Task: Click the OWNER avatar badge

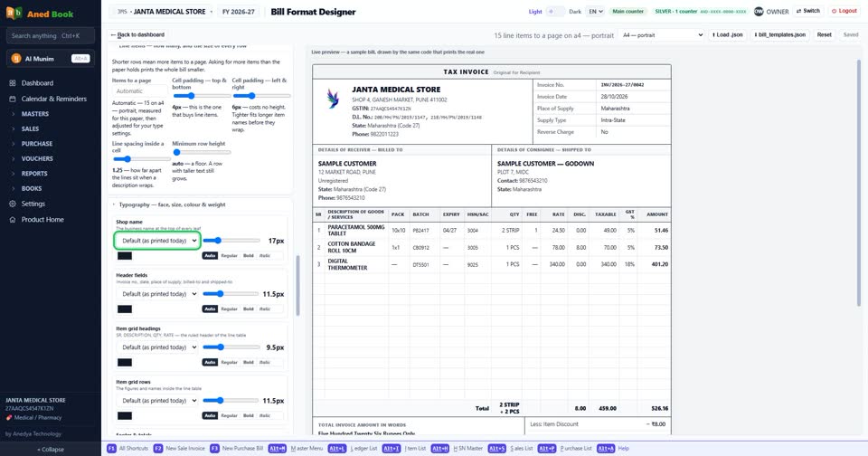Action: [x=759, y=11]
